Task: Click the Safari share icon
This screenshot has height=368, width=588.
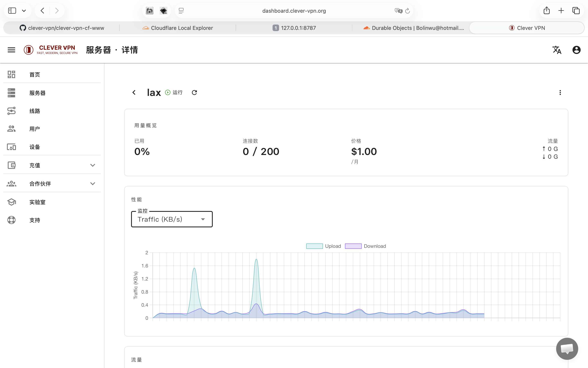Action: (x=546, y=10)
